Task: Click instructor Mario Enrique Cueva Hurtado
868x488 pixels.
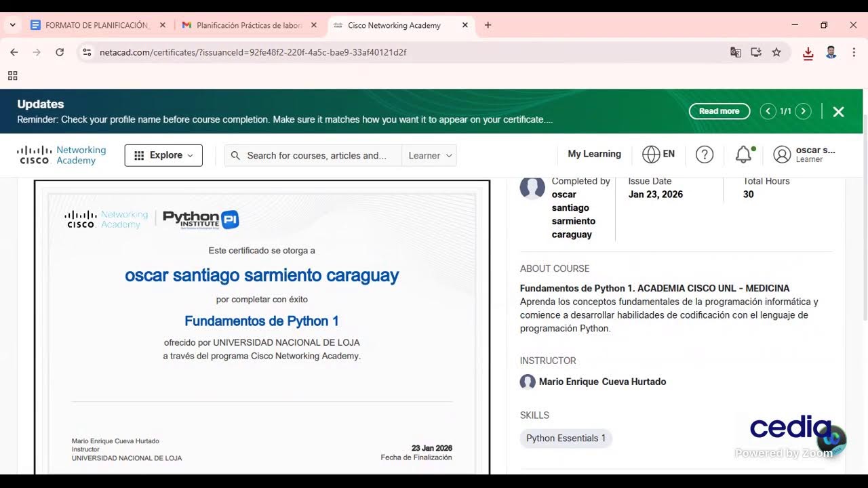Action: [x=602, y=382]
